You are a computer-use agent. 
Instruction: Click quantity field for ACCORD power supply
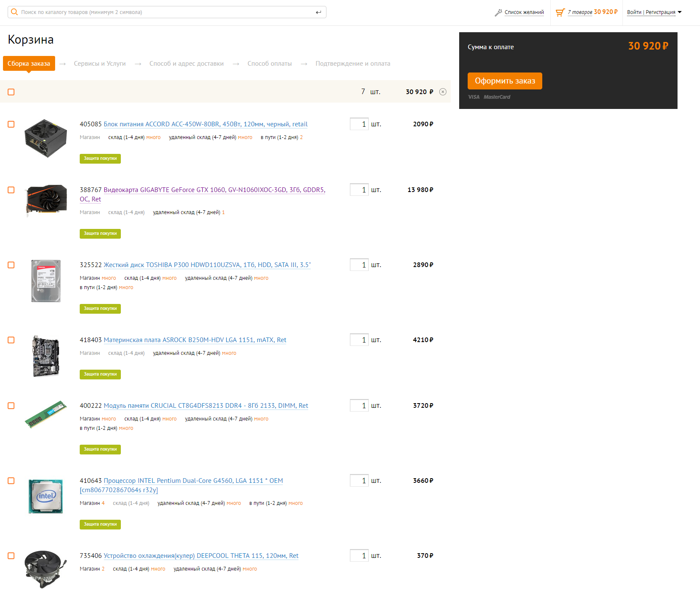(359, 124)
